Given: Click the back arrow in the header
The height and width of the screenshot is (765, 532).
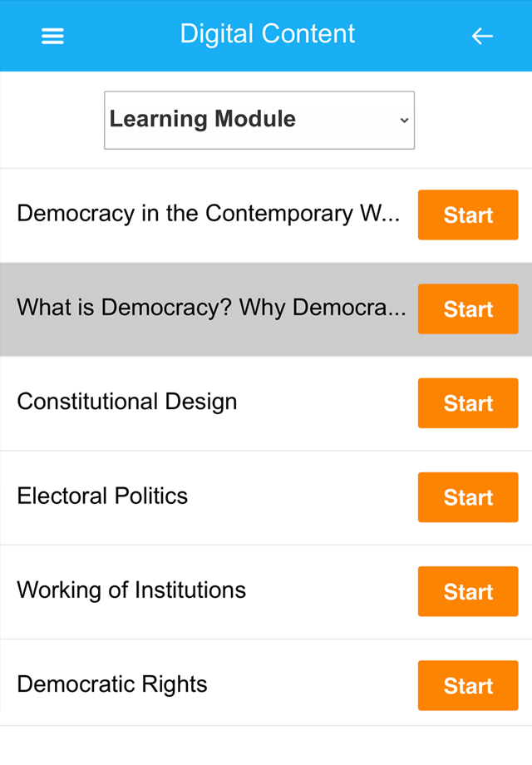Looking at the screenshot, I should click(x=482, y=36).
